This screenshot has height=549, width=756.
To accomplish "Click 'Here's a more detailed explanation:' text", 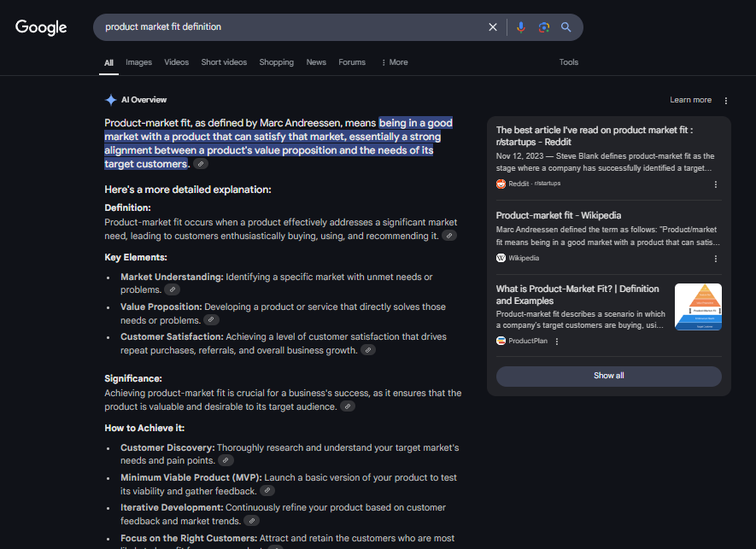I will [x=188, y=190].
